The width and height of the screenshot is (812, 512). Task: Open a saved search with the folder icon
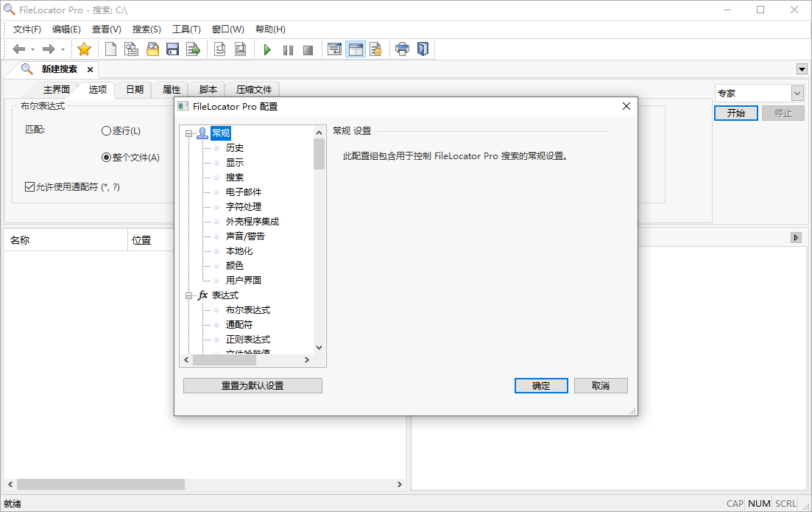tap(152, 49)
